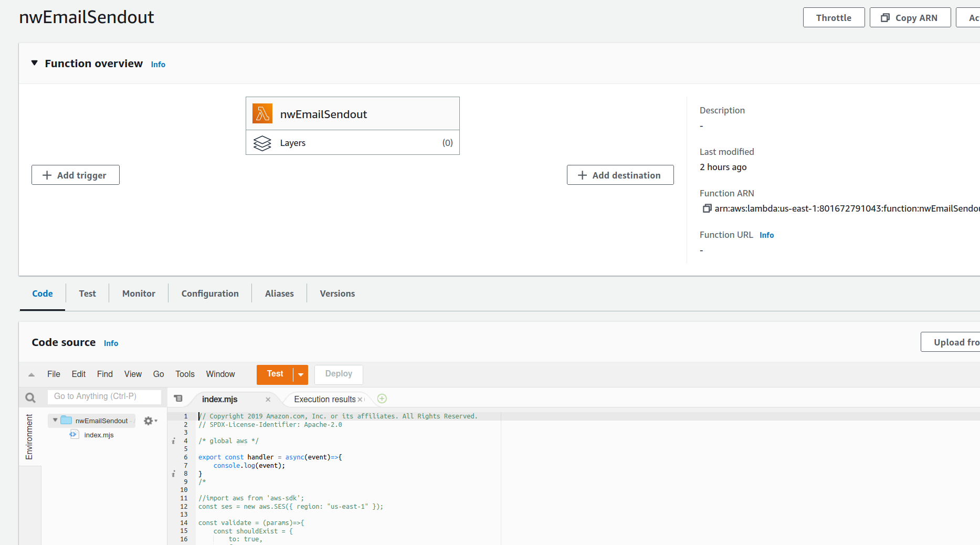Click the copyright comment on line 1
This screenshot has width=980, height=545.
(x=338, y=416)
